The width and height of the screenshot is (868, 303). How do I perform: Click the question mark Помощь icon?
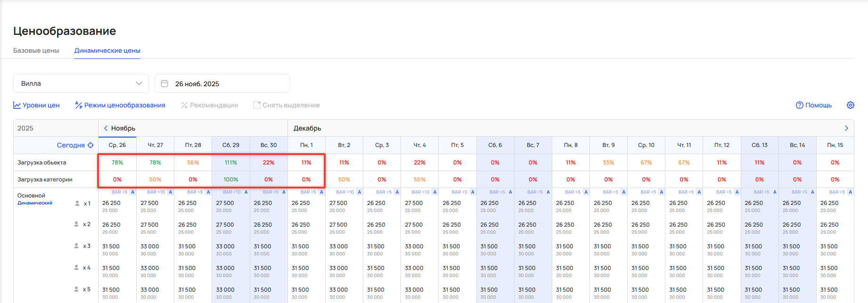click(x=799, y=105)
